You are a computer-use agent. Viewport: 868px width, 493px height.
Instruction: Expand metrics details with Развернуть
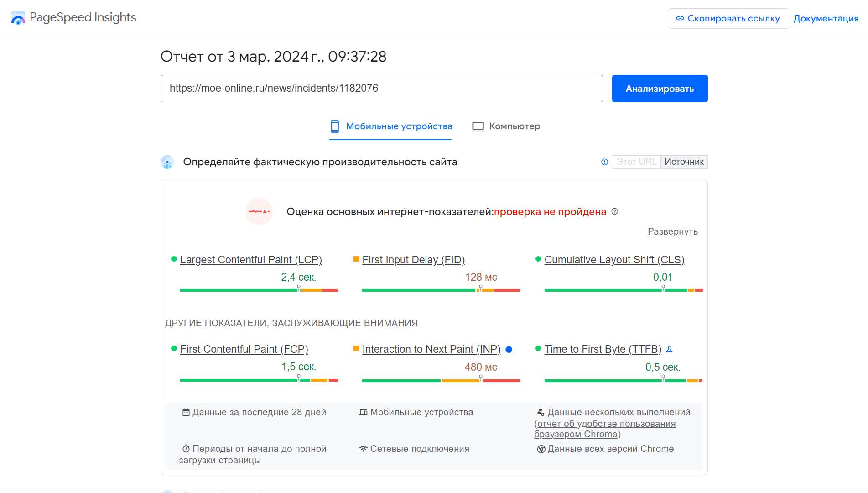pyautogui.click(x=673, y=231)
